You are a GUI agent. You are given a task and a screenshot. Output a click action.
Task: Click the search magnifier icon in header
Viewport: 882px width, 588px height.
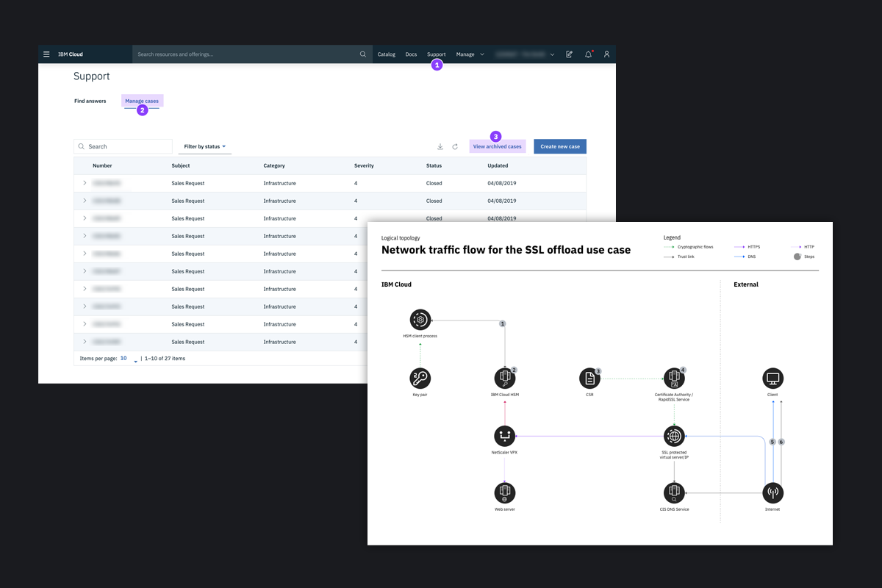(363, 54)
